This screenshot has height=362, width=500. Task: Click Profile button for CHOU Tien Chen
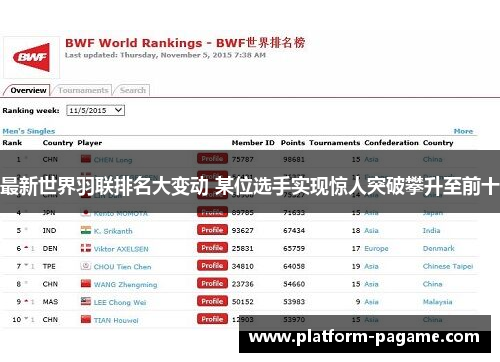coord(212,266)
